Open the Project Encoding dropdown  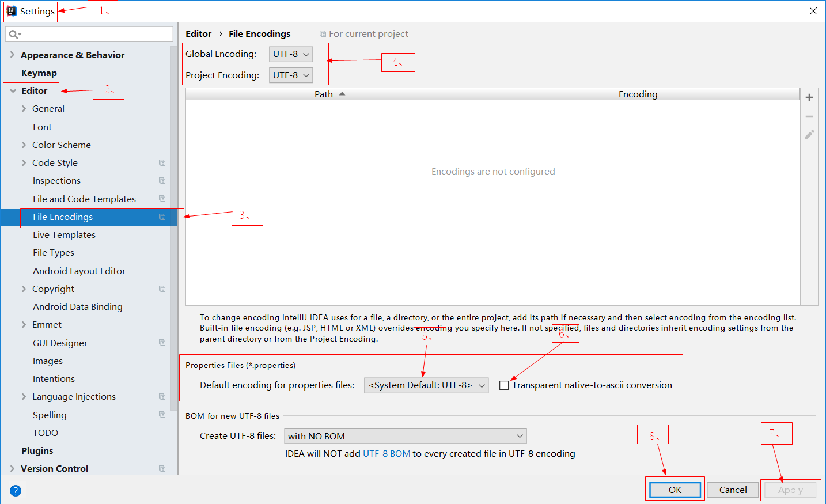[291, 75]
